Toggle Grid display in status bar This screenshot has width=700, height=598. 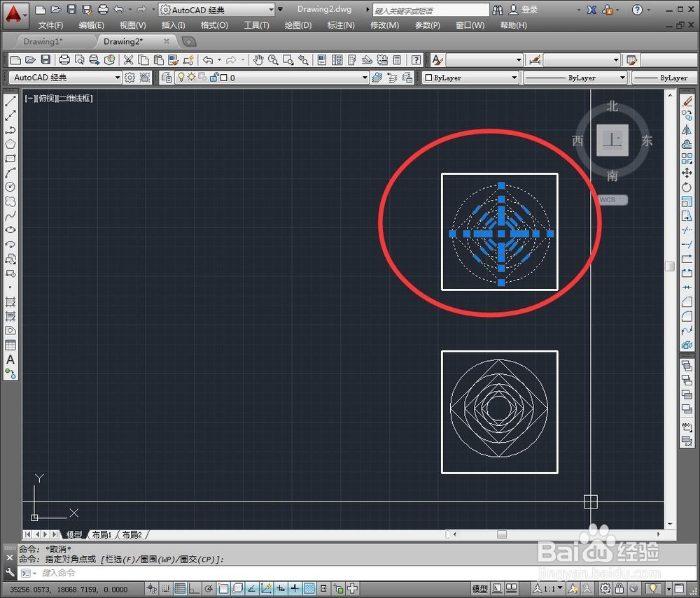(180, 589)
